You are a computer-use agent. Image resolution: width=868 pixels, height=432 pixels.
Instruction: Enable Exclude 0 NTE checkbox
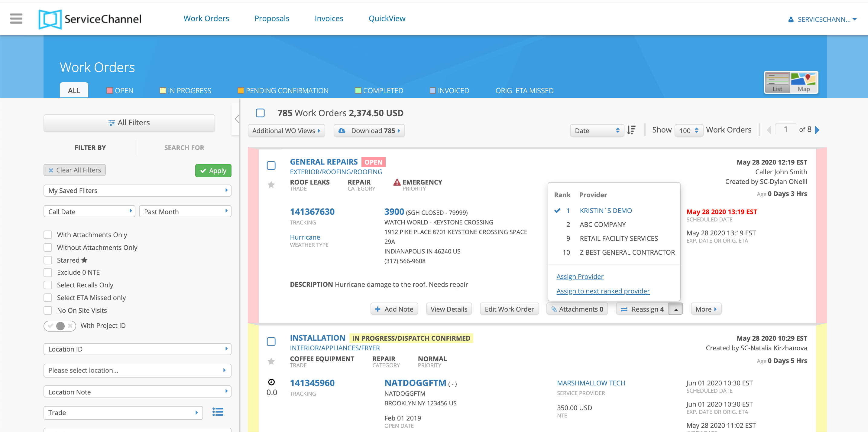coord(48,273)
